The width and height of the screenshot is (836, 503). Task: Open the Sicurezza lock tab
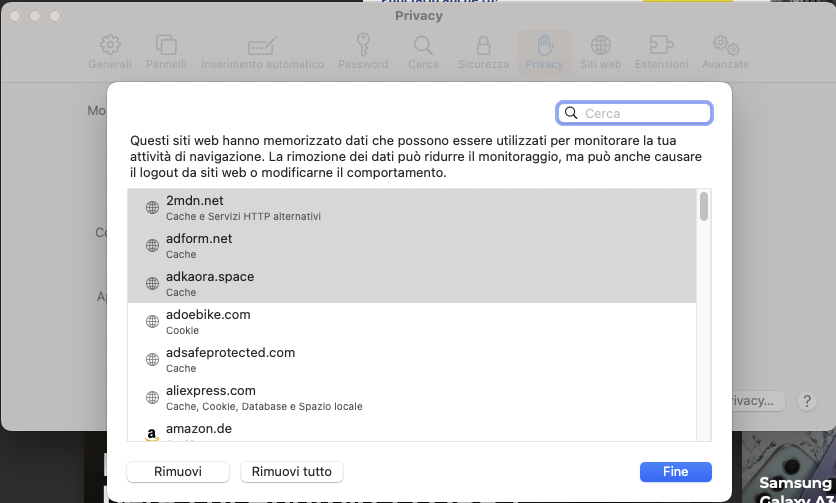483,52
